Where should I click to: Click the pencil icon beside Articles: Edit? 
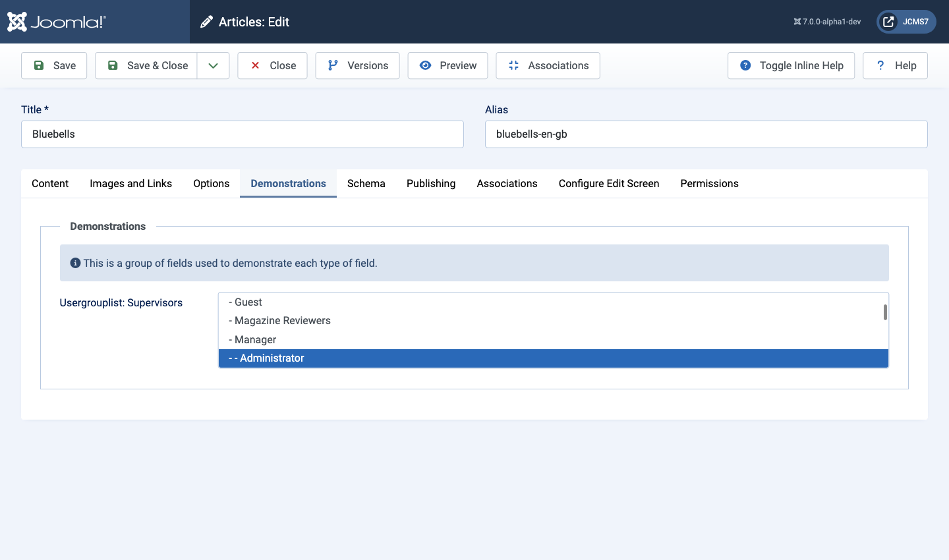(206, 22)
